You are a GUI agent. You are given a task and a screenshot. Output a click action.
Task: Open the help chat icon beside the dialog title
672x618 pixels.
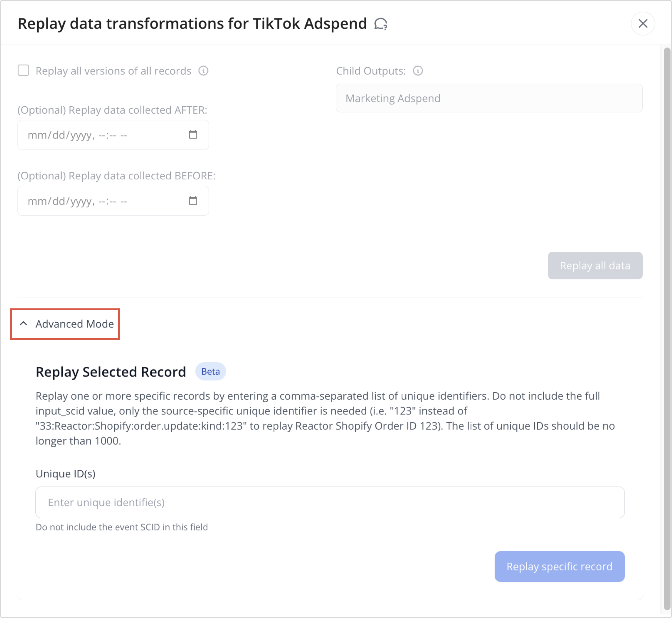381,23
